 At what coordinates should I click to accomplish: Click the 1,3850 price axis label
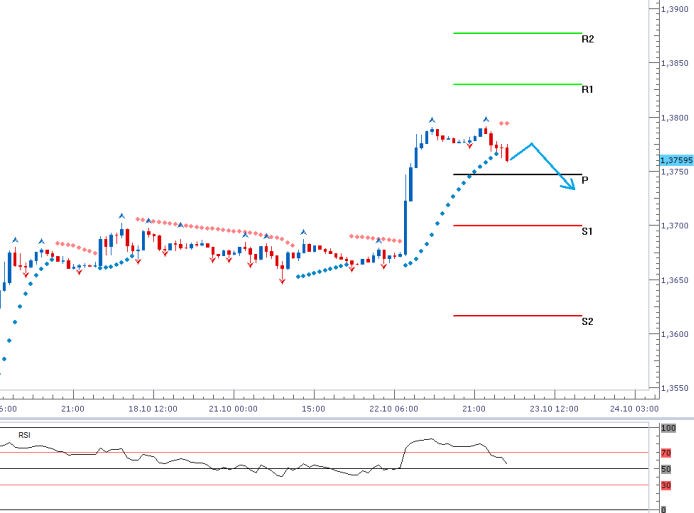(x=675, y=63)
